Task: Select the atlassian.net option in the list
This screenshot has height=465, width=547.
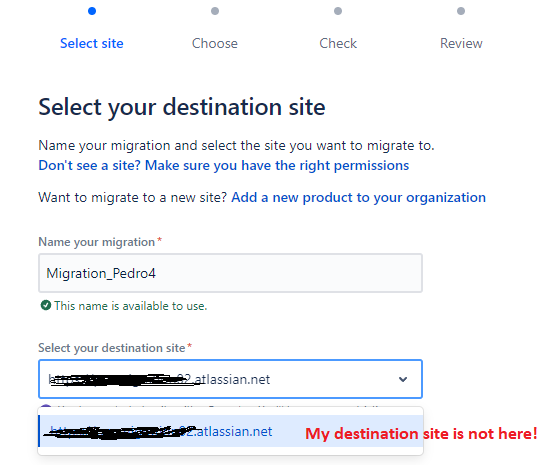Action: [230, 431]
